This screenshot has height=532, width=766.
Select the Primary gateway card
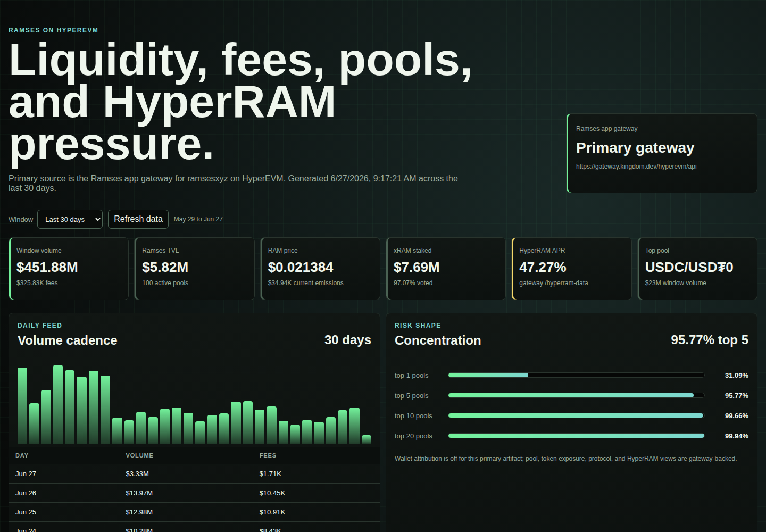click(x=662, y=153)
